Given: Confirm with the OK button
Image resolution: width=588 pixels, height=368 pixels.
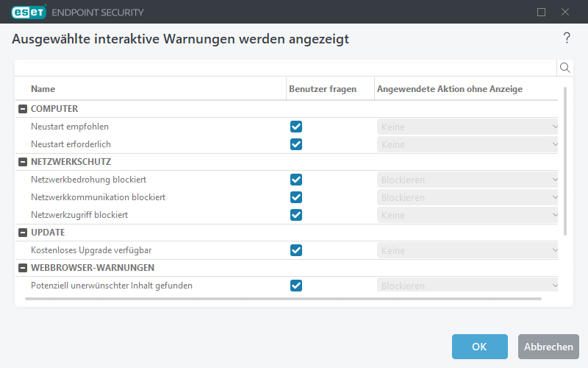Looking at the screenshot, I should point(480,347).
